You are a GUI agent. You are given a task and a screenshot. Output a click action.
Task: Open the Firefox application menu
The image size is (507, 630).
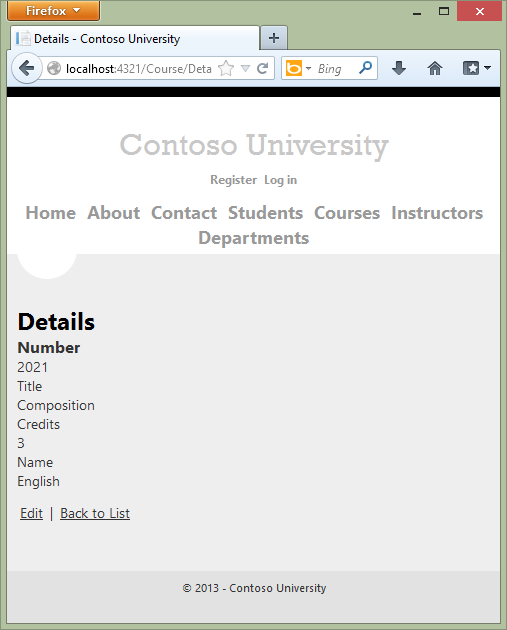[53, 11]
